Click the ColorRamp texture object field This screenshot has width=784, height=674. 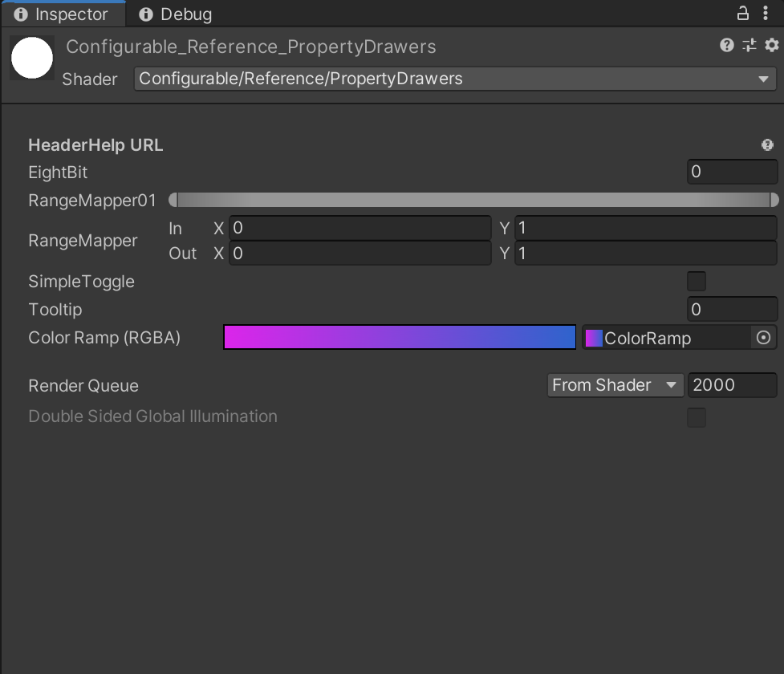click(679, 338)
